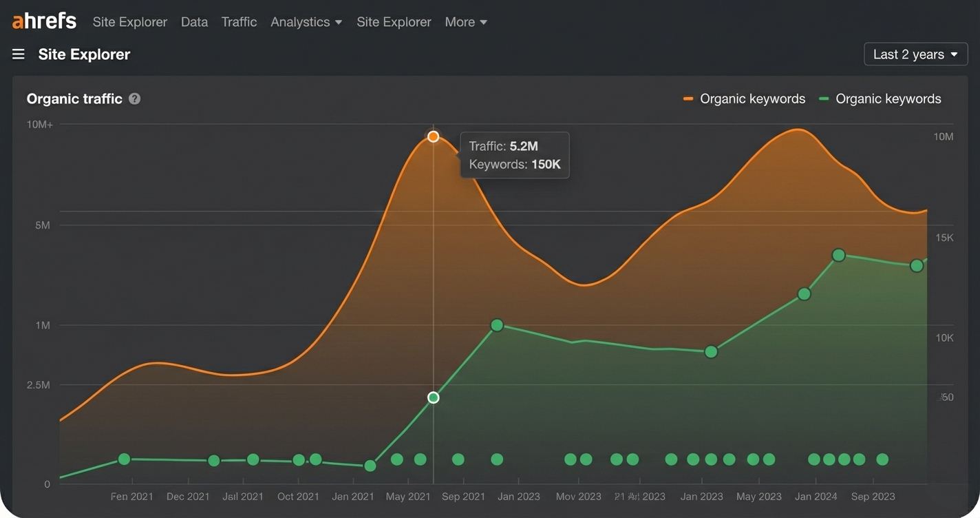
Task: Expand the Analystics dropdown in the top bar
Action: [306, 21]
